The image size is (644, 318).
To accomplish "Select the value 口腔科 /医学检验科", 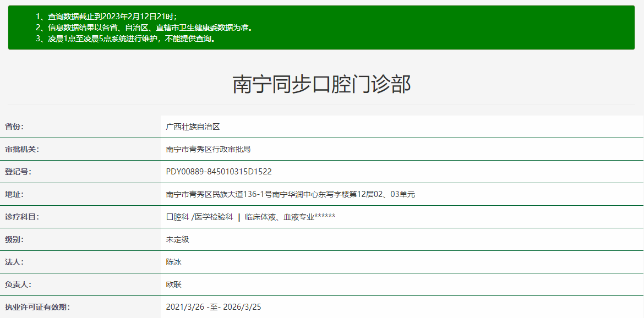I will pos(200,217).
